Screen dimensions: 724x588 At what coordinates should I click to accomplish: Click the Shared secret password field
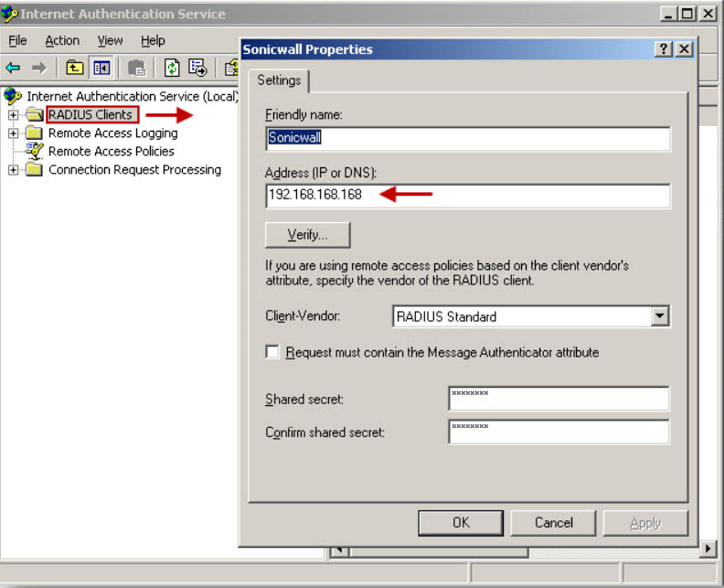pyautogui.click(x=559, y=399)
